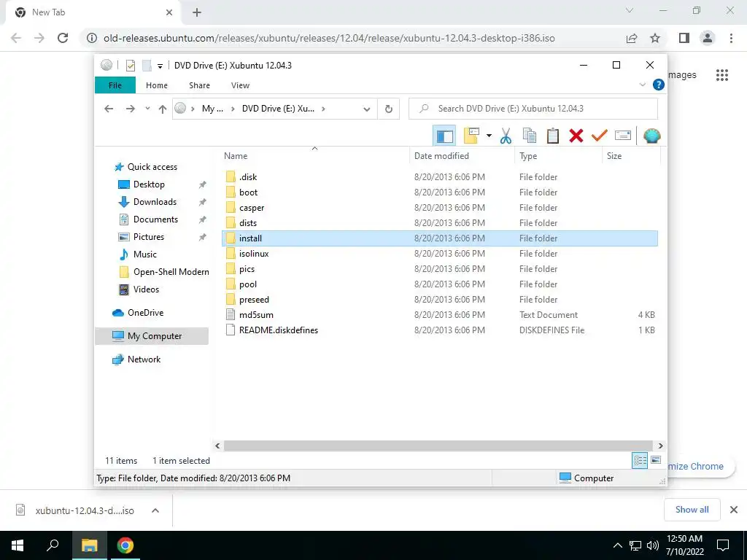Go up one folder level arrow

click(163, 109)
